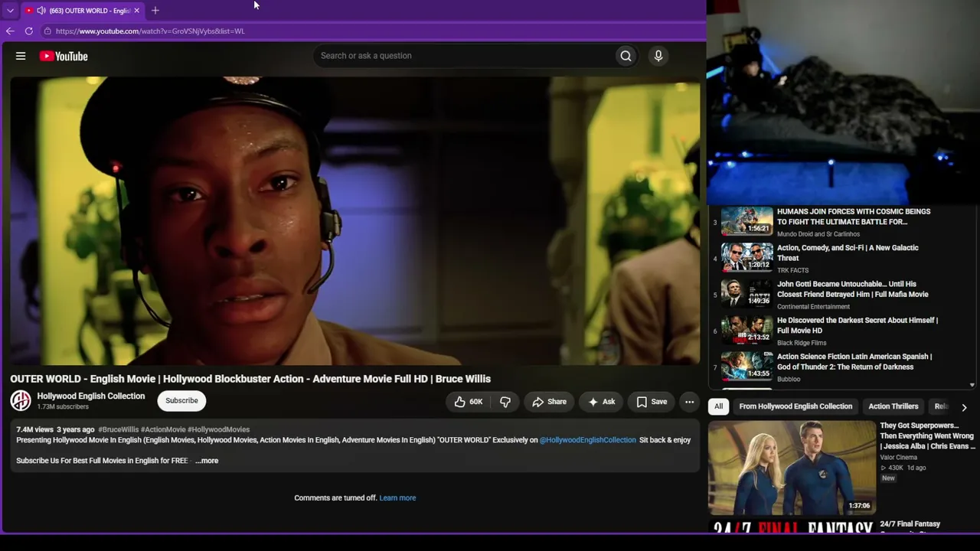Play Humans Join Forces playlist thumbnail
The width and height of the screenshot is (980, 551).
[x=747, y=220]
